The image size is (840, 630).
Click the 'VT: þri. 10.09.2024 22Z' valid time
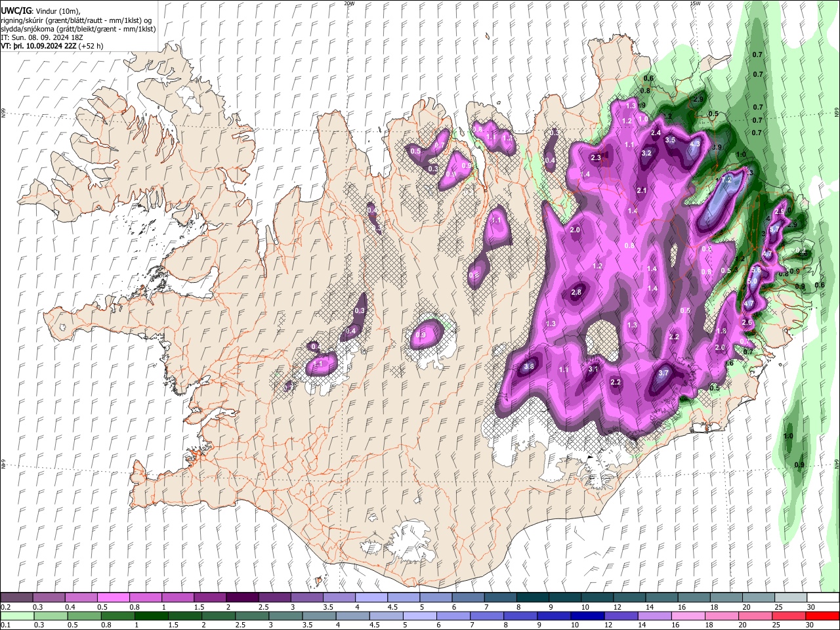[39, 46]
